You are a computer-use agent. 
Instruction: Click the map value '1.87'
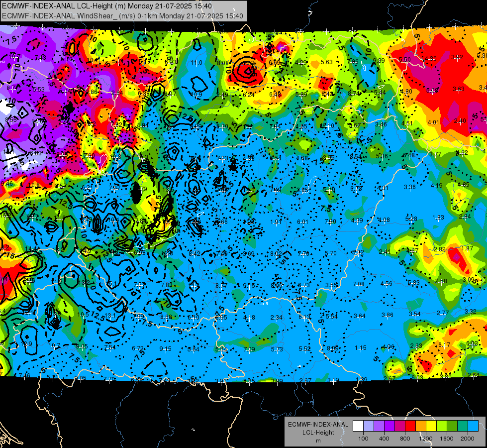click(467, 248)
